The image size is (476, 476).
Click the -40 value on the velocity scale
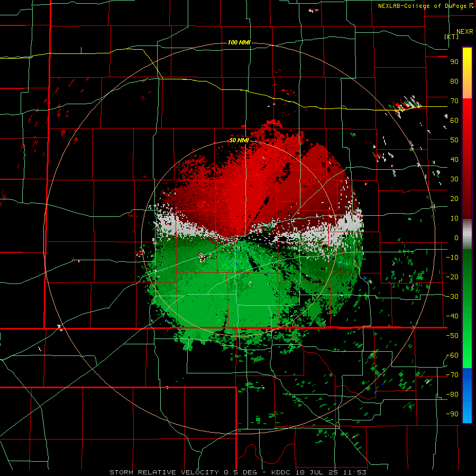tap(452, 316)
